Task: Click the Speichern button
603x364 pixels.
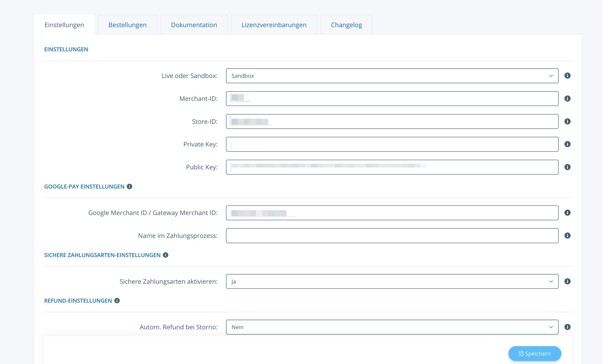Action: [534, 353]
